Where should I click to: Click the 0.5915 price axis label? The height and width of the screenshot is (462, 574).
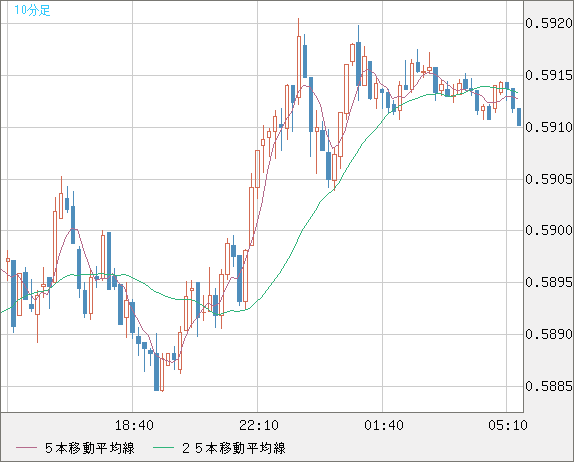pos(549,75)
